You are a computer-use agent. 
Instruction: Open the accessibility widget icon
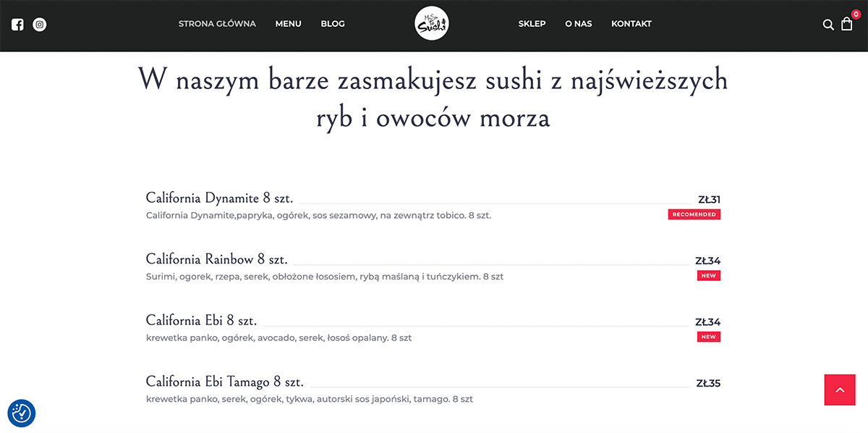pos(22,413)
